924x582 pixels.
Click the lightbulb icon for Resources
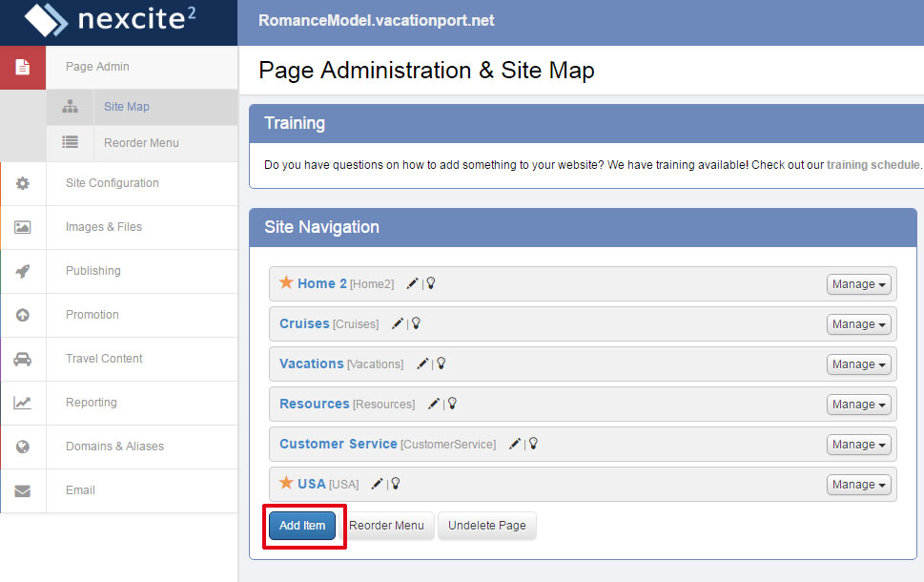pos(452,404)
